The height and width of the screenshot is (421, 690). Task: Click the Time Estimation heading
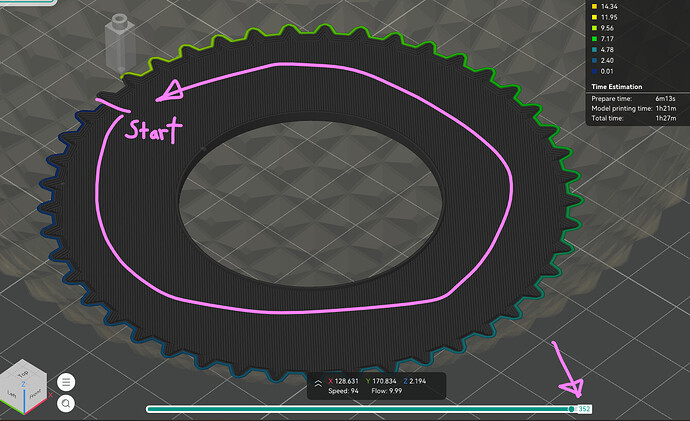pos(617,87)
